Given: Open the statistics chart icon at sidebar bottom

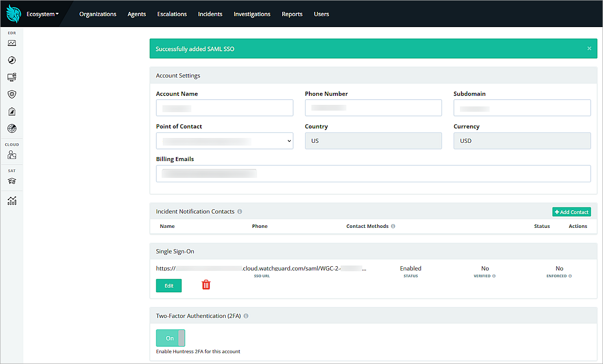Looking at the screenshot, I should pyautogui.click(x=12, y=200).
